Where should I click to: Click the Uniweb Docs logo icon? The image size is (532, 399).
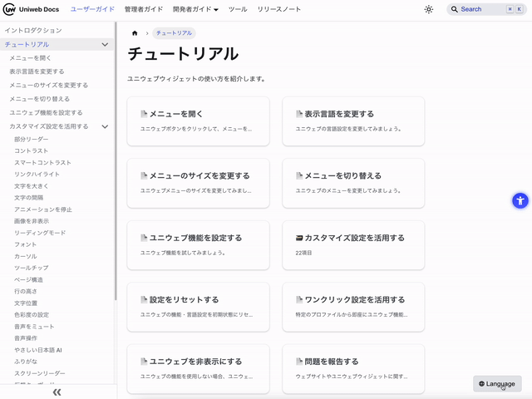[9, 9]
